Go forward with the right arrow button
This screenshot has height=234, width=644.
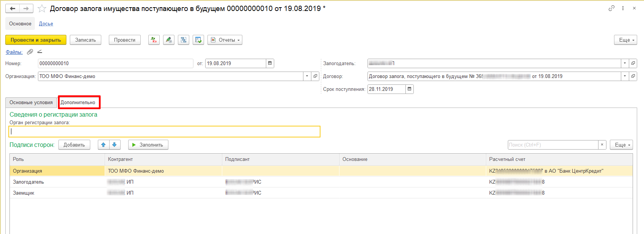26,8
